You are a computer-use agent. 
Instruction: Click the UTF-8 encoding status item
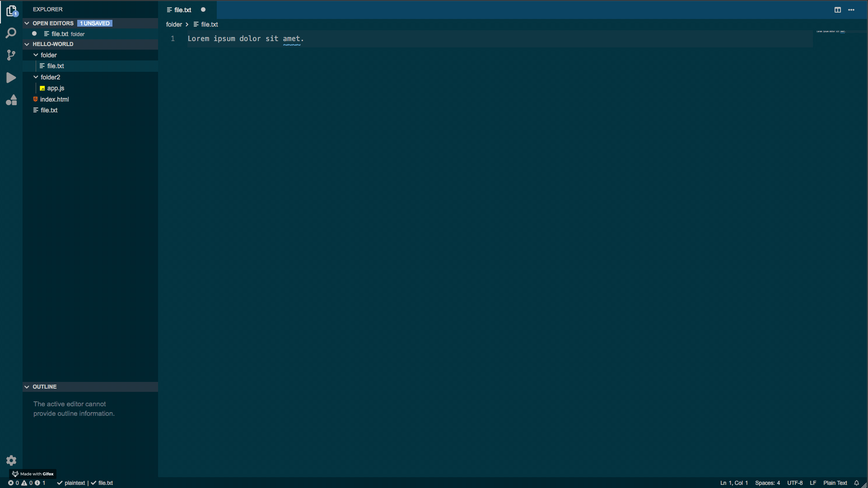click(x=794, y=483)
